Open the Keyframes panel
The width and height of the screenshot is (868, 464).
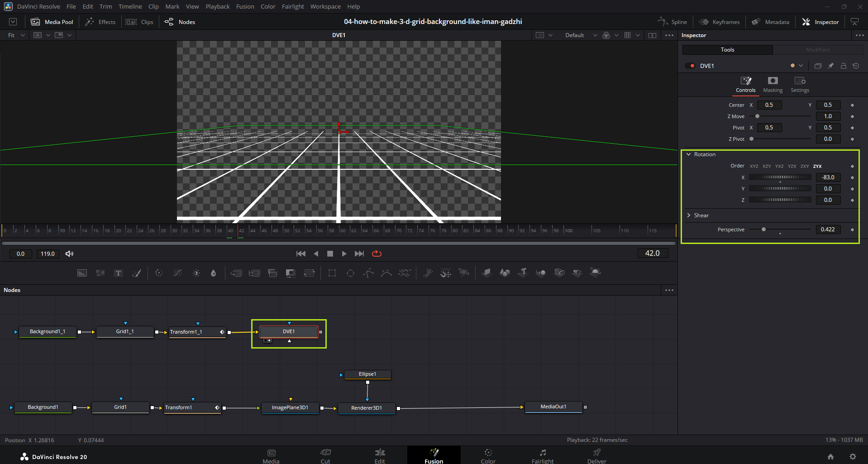[719, 22]
